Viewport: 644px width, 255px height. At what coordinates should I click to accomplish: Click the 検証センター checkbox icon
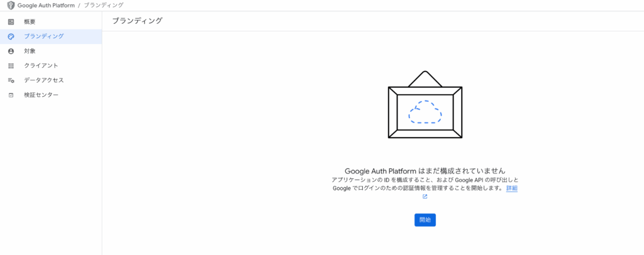(x=11, y=95)
